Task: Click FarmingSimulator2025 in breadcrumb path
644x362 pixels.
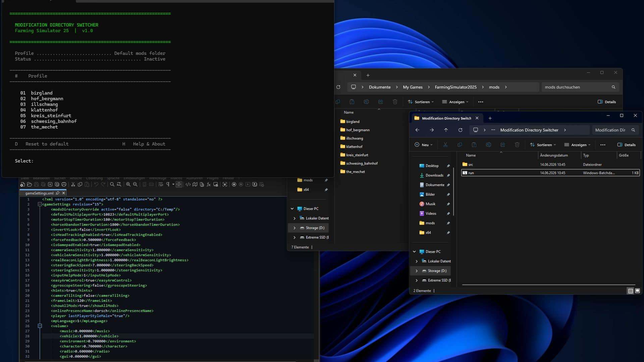Action: (455, 87)
